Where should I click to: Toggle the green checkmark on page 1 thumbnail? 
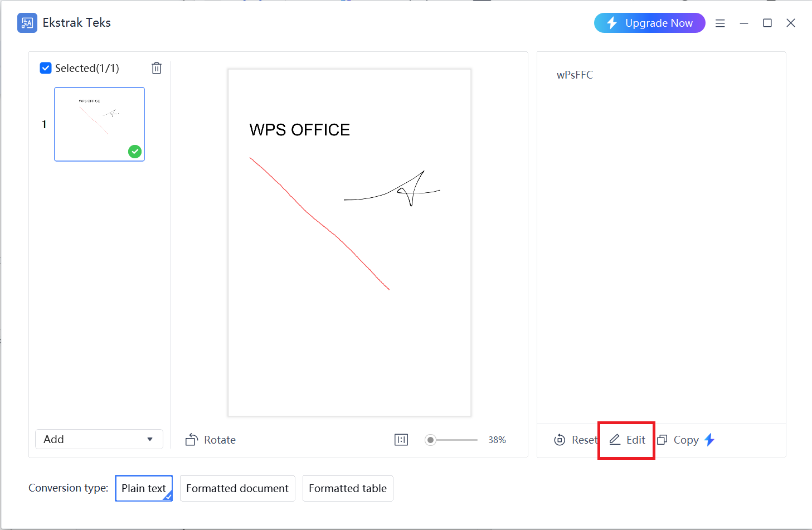point(134,151)
